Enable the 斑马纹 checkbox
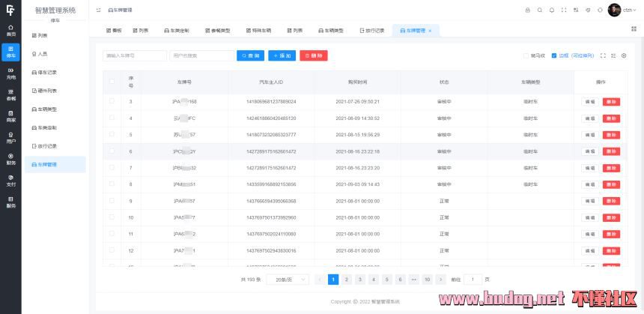Viewport: 644px width, 314px height. 525,55
